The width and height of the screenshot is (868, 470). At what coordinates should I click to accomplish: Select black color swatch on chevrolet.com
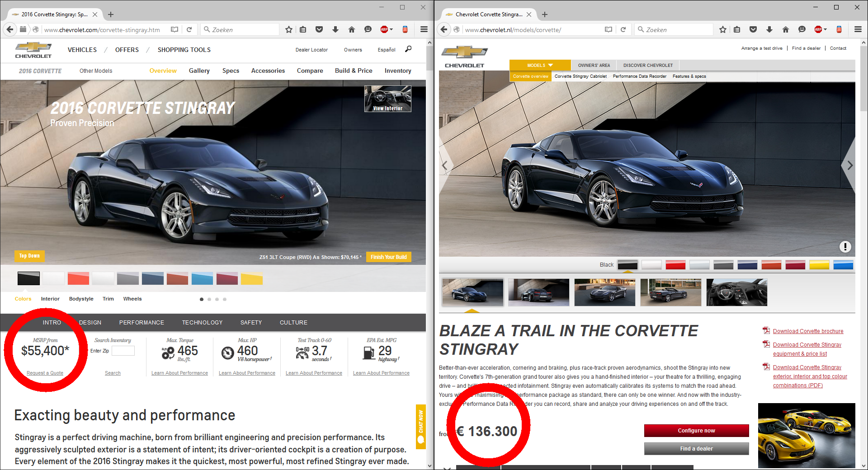pos(28,278)
